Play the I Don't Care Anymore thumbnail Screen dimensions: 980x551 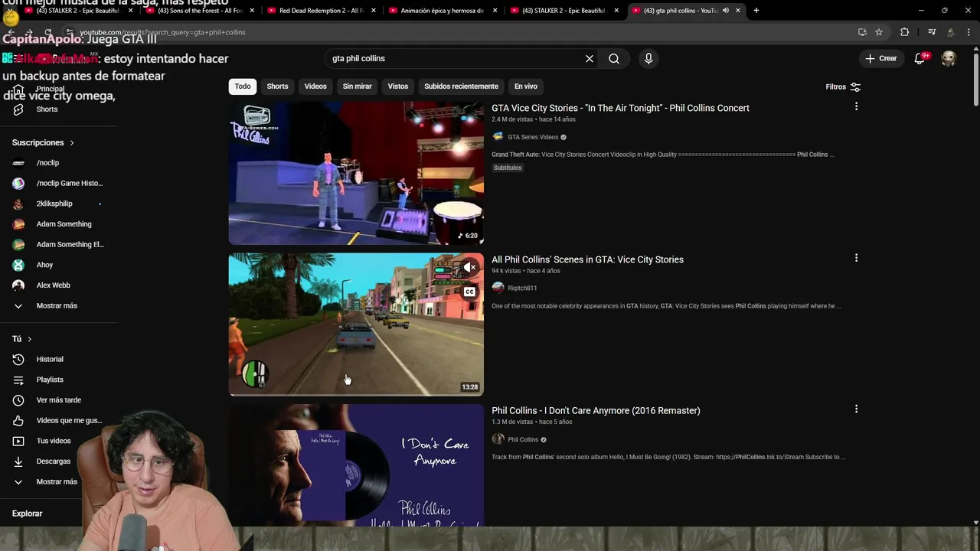pyautogui.click(x=356, y=465)
